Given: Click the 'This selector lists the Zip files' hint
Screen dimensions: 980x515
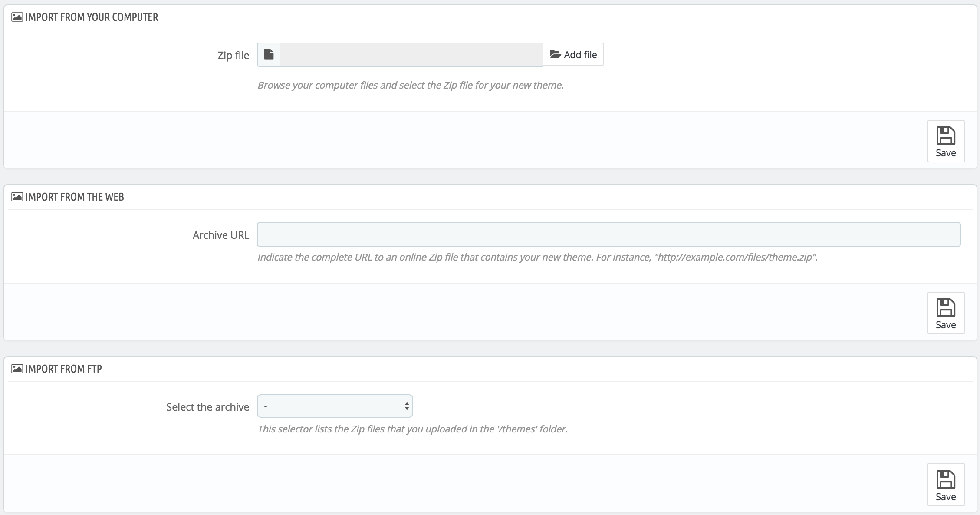Looking at the screenshot, I should coord(413,429).
